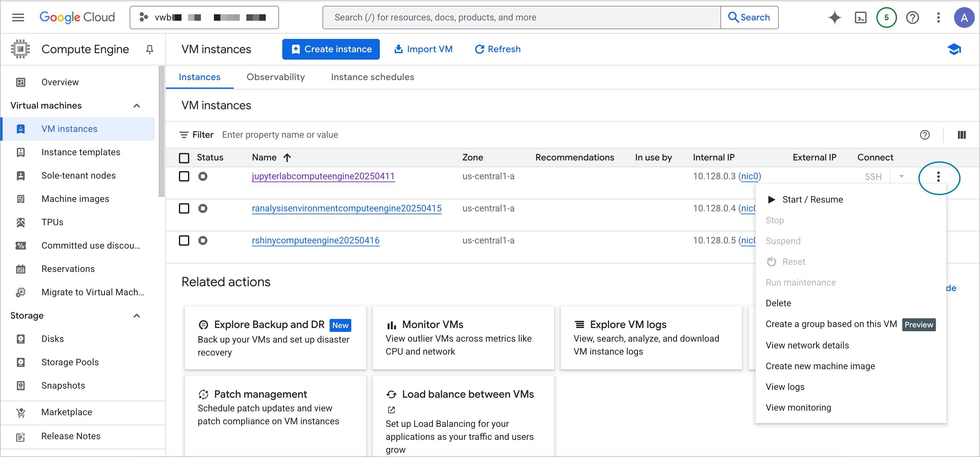Image resolution: width=980 pixels, height=457 pixels.
Task: Collapse the Virtual machines section
Action: (137, 105)
